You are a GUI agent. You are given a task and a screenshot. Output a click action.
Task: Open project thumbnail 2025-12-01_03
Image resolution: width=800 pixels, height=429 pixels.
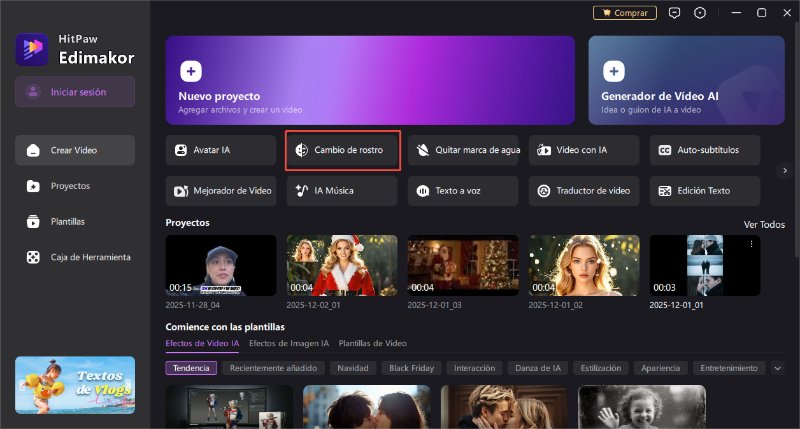(463, 265)
